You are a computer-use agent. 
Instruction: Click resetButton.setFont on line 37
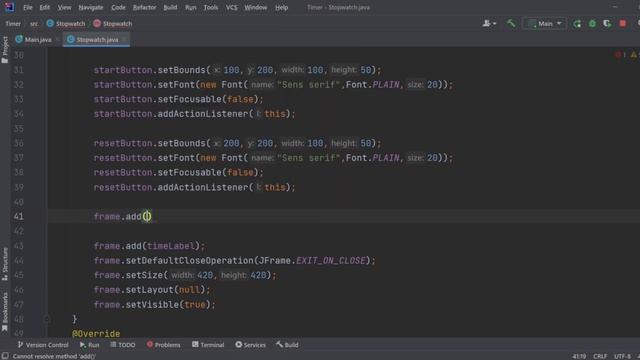pos(144,158)
